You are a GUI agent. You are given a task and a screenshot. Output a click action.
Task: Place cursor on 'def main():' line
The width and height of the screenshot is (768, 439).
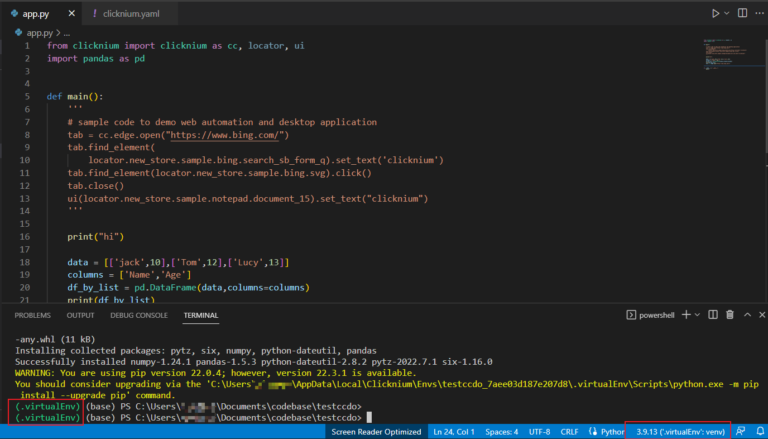tap(75, 97)
